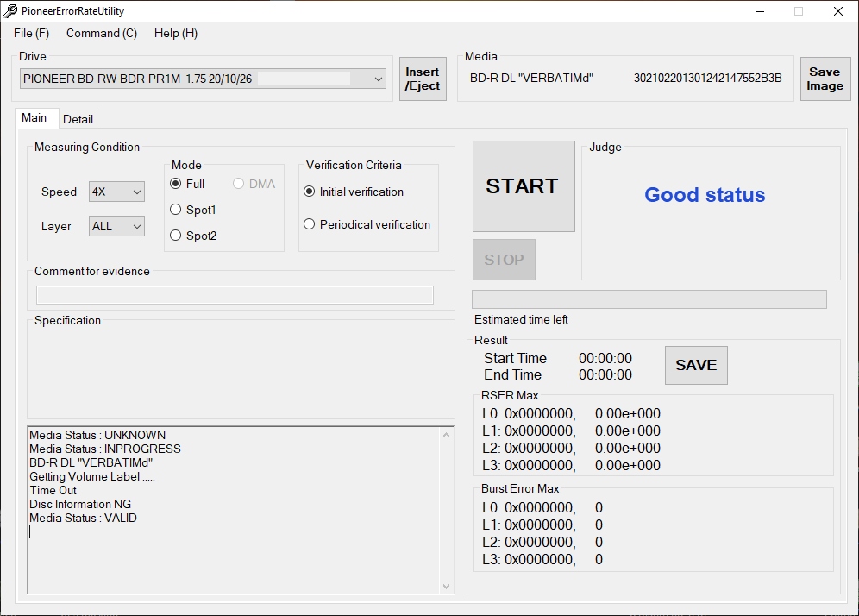Choose Spot2 measuring mode
This screenshot has height=616, width=859.
pos(176,236)
